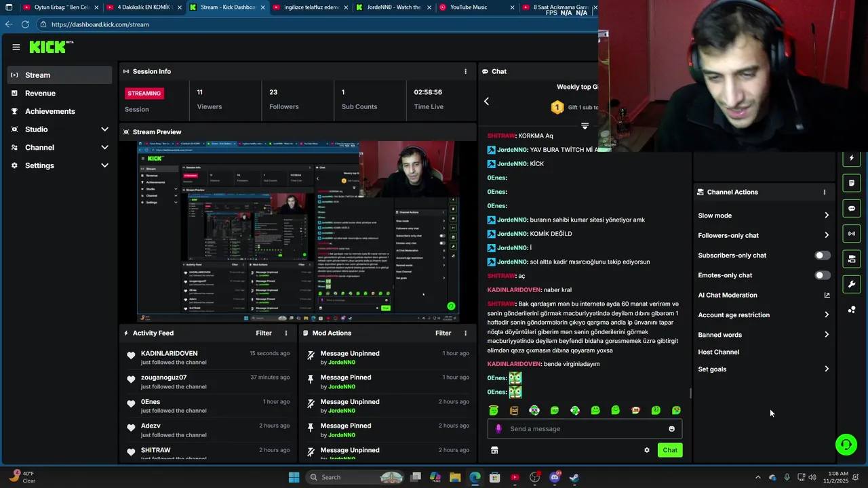Show hidden system tray icons
Viewport: 868px width, 488px height.
[x=758, y=477]
